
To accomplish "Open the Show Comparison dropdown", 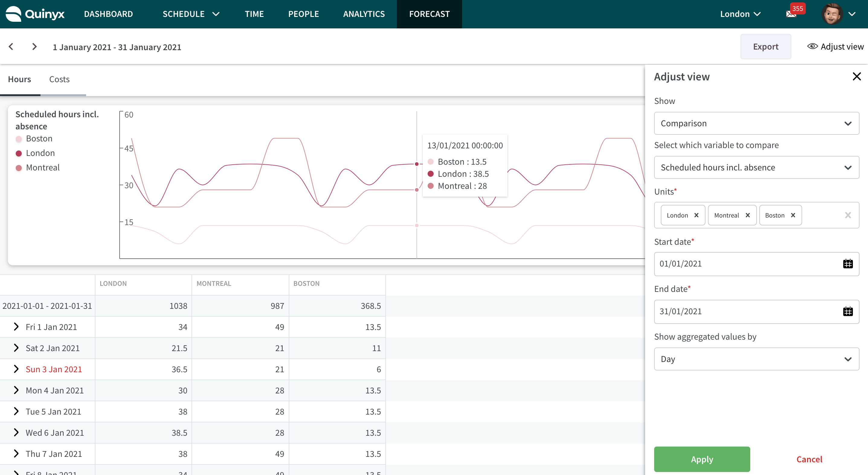I will click(757, 123).
